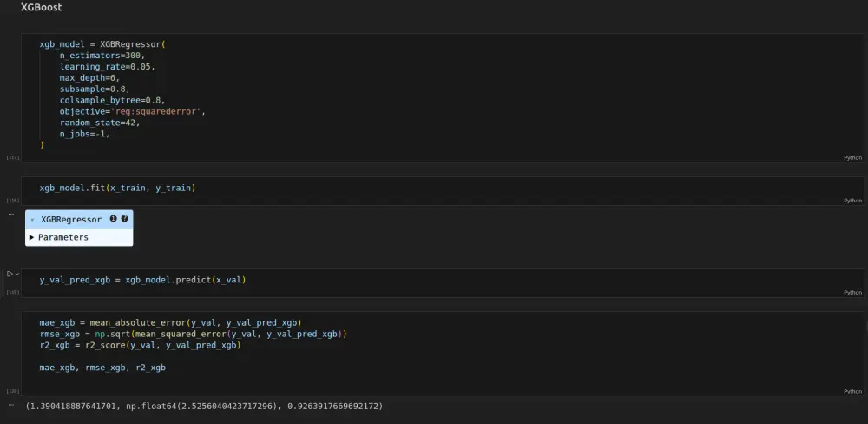The height and width of the screenshot is (424, 868).
Task: Open XGBRegressor info icon with 'i'
Action: [113, 219]
